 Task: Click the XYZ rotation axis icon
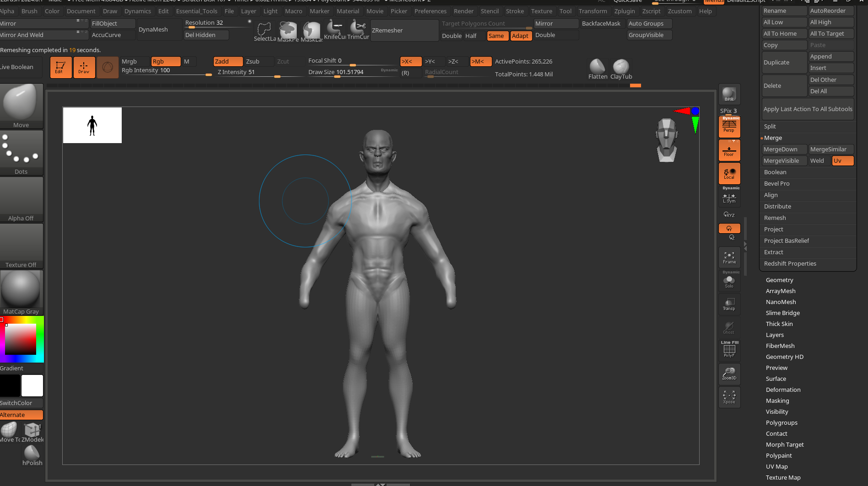(x=729, y=214)
